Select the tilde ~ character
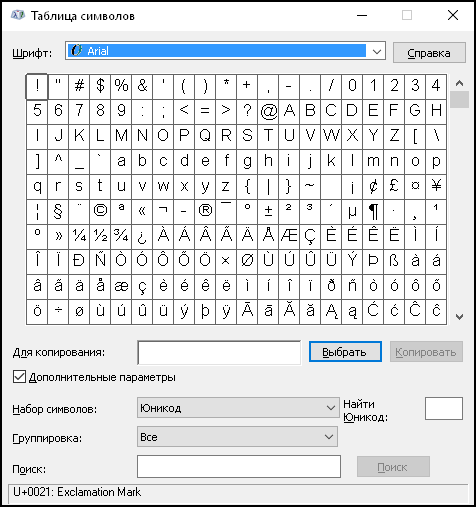476x507 pixels. tap(310, 187)
